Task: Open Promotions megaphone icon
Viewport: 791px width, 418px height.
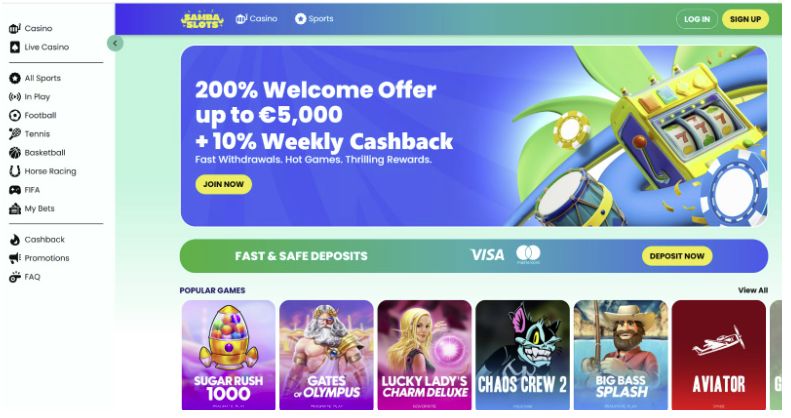Action: (x=15, y=258)
